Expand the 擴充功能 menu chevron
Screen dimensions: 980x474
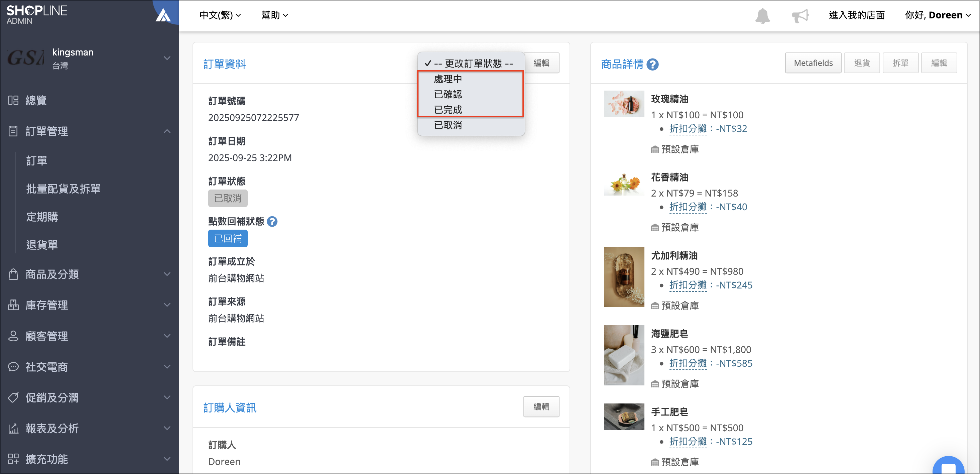167,459
